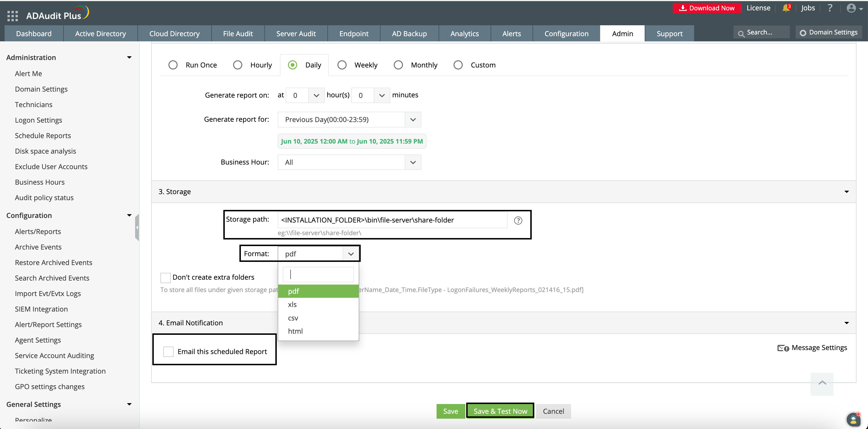This screenshot has height=429, width=868.
Task: Click the notifications bell icon
Action: (x=786, y=8)
